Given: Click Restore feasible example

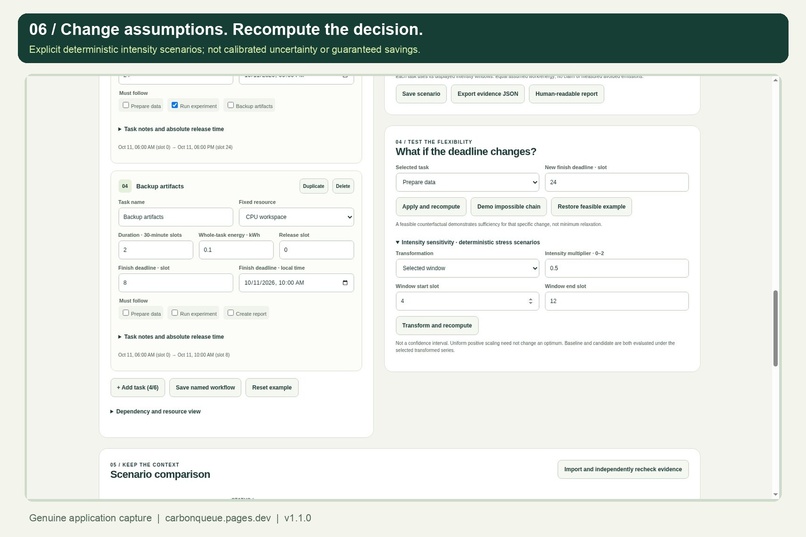Looking at the screenshot, I should click(591, 207).
